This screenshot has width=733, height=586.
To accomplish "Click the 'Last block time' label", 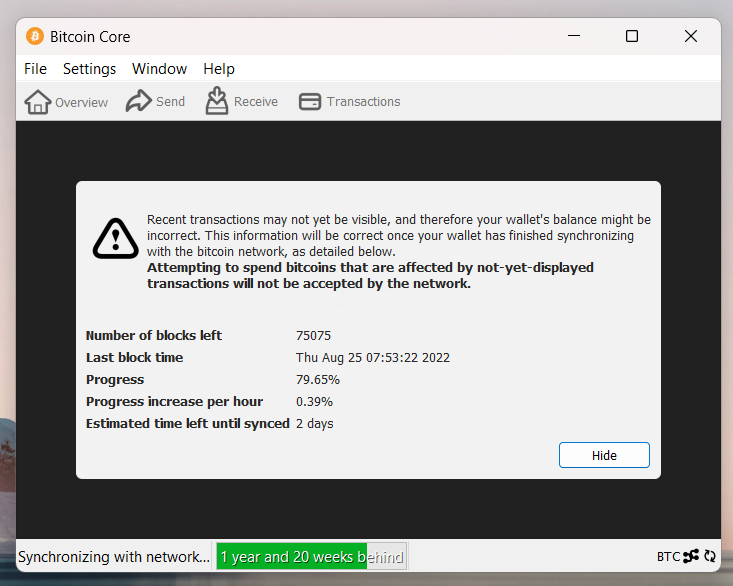I will click(135, 357).
